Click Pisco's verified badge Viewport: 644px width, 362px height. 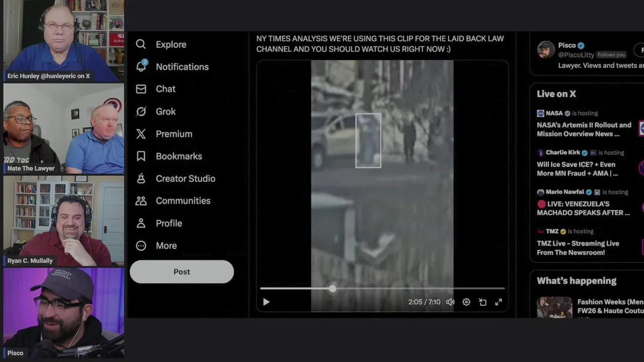tap(581, 45)
